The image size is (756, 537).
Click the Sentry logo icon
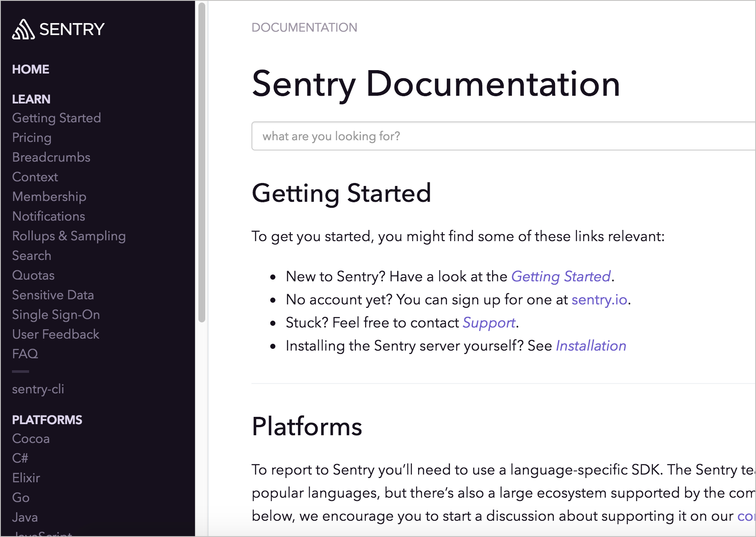(23, 29)
